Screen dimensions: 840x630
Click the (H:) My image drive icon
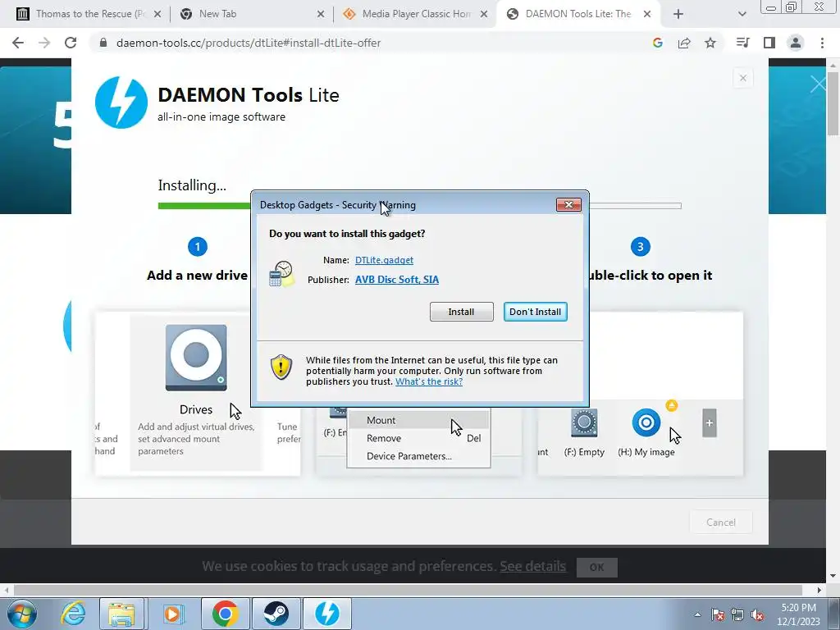[x=646, y=422]
